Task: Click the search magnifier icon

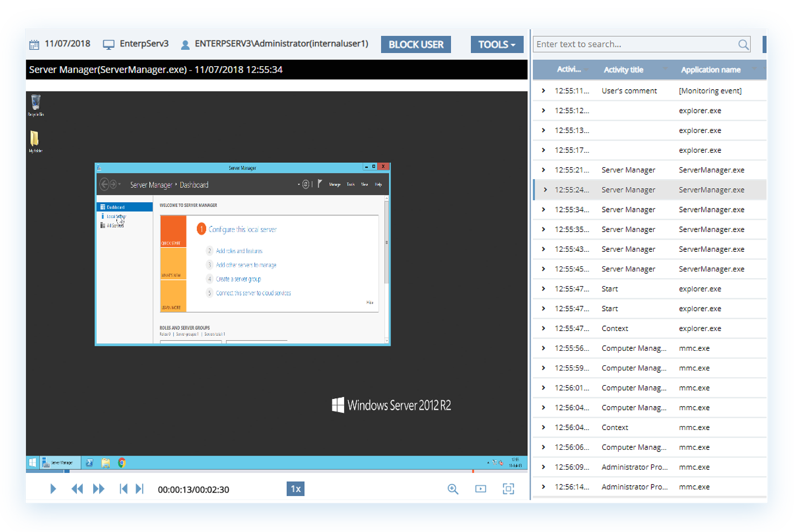Action: tap(743, 44)
